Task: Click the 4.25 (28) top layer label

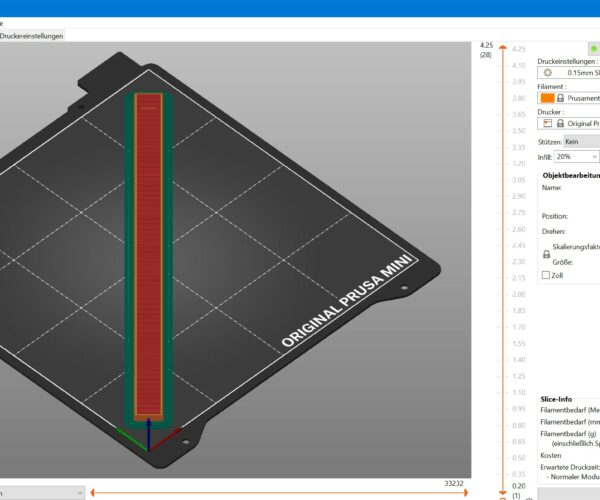Action: click(486, 50)
